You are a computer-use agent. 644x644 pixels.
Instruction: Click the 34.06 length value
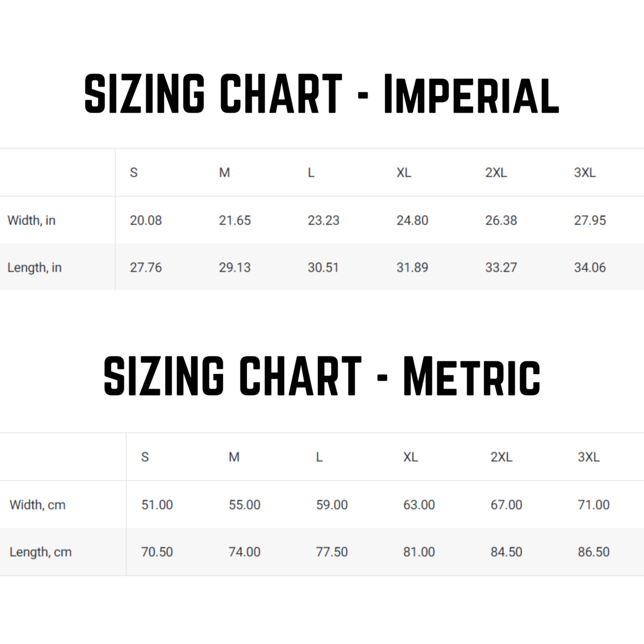coord(590,268)
